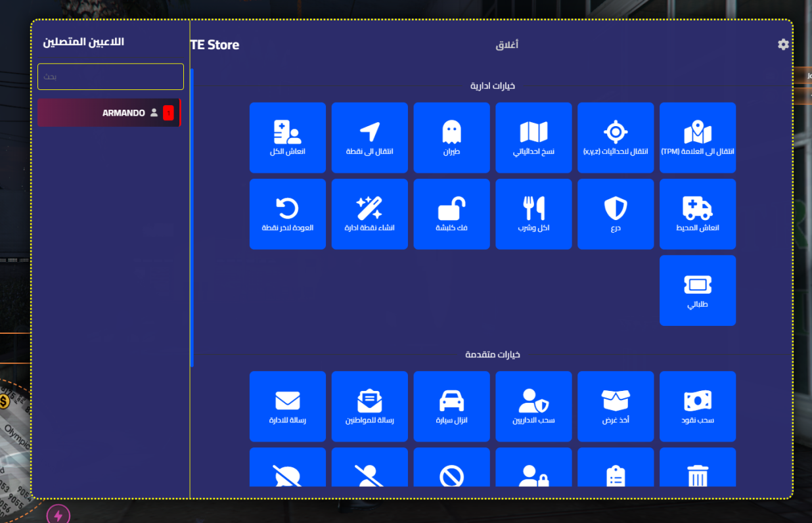Image resolution: width=812 pixels, height=523 pixels.
Task: Click return to last point (العودة لاخر نقطة)
Action: [288, 214]
